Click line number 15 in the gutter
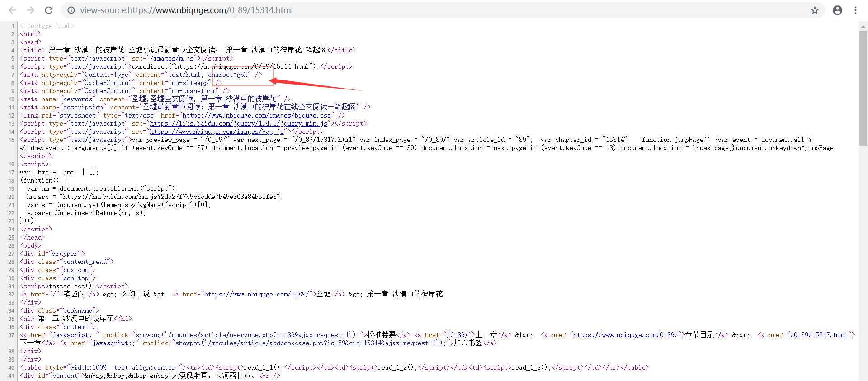Image resolution: width=868 pixels, height=381 pixels. coord(11,140)
